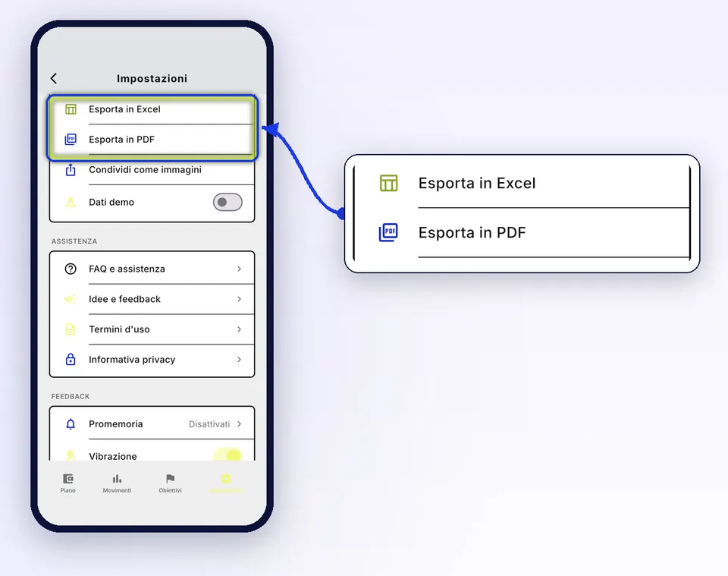Click the Dati demo label

(x=111, y=202)
